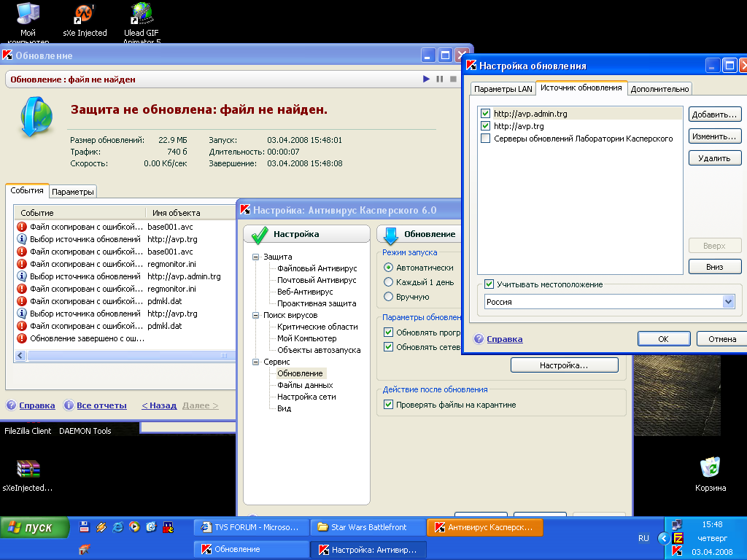Open the sXeInjected WinRAR archive icon
Viewport: 747px width, 560px height.
(28, 468)
